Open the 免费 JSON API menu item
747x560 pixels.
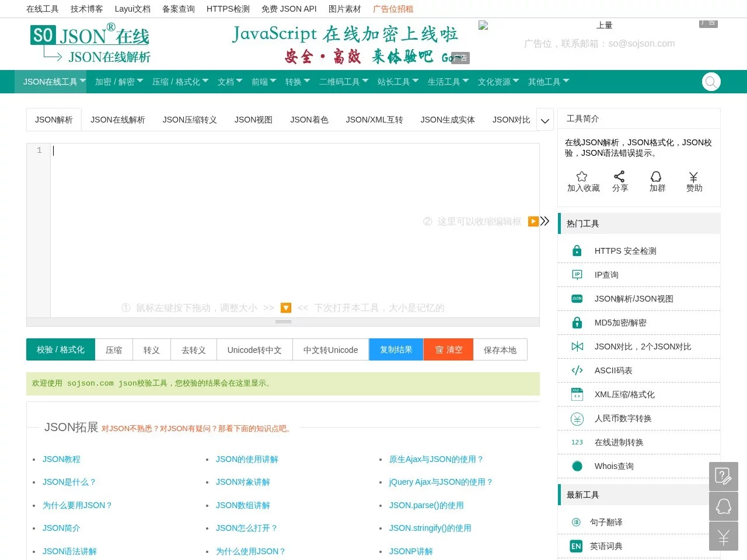(289, 9)
